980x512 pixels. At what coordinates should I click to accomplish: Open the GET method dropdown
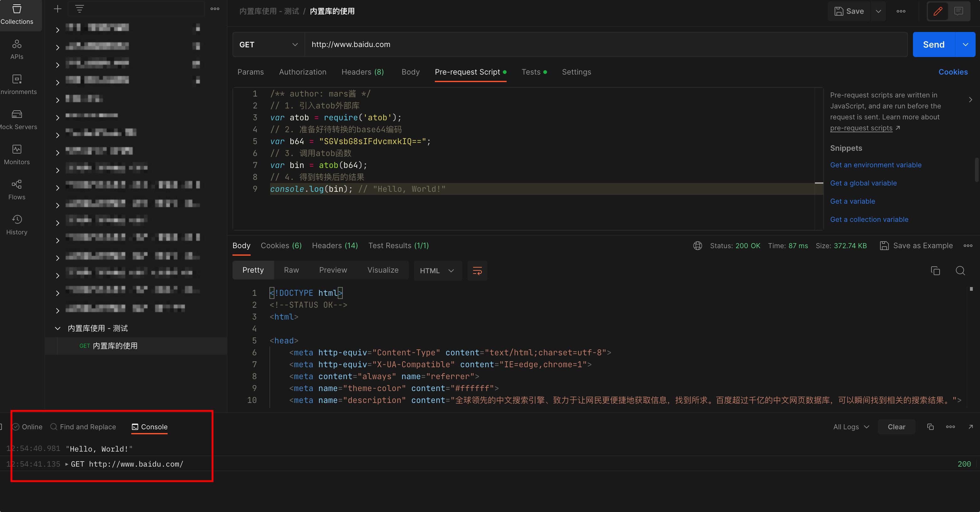point(268,44)
